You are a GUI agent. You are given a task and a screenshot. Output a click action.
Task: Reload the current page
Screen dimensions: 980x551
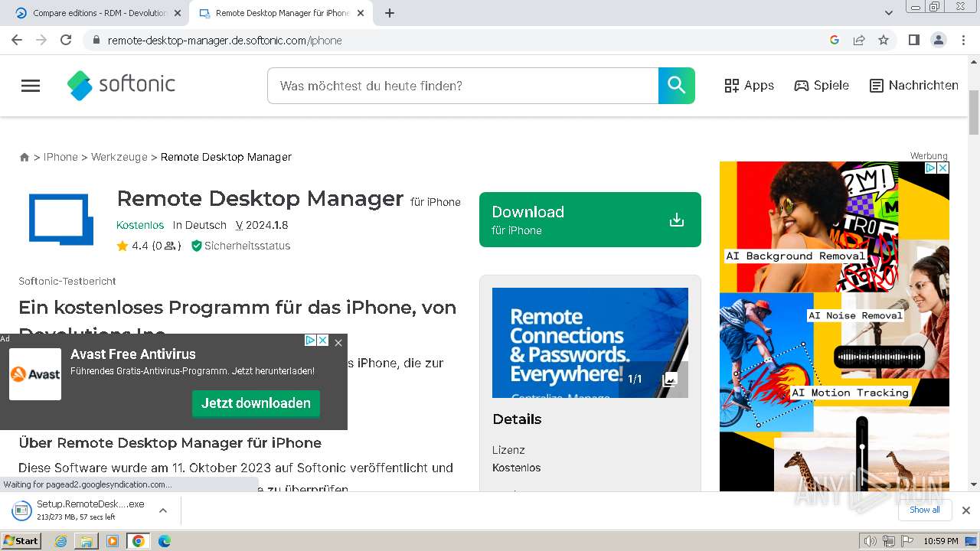point(66,40)
